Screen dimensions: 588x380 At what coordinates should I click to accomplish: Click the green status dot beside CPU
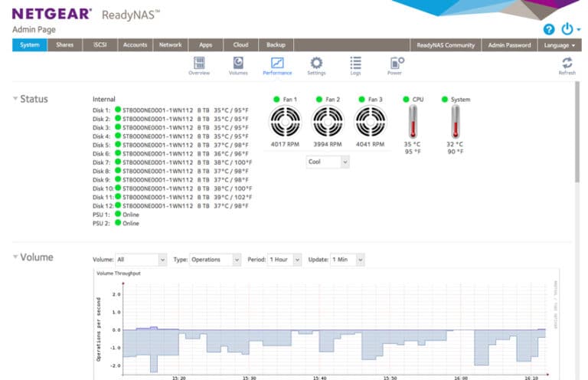click(x=406, y=99)
